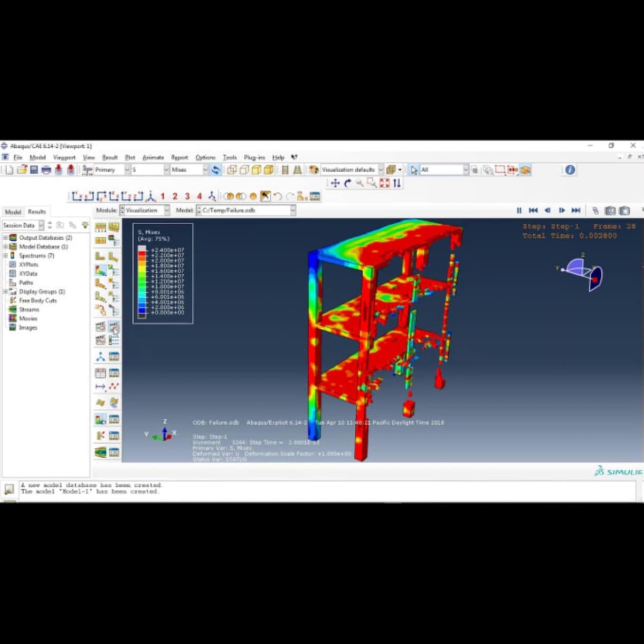Jump to first frame
This screenshot has height=644, width=644.
tap(533, 211)
